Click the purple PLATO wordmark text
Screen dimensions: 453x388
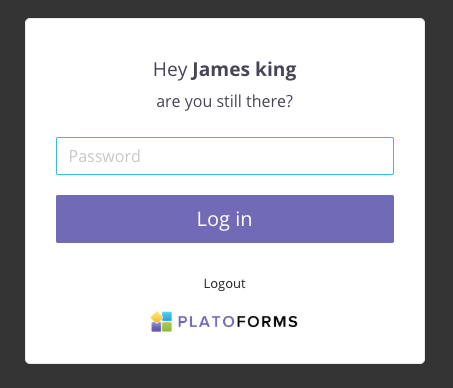pyautogui.click(x=206, y=322)
